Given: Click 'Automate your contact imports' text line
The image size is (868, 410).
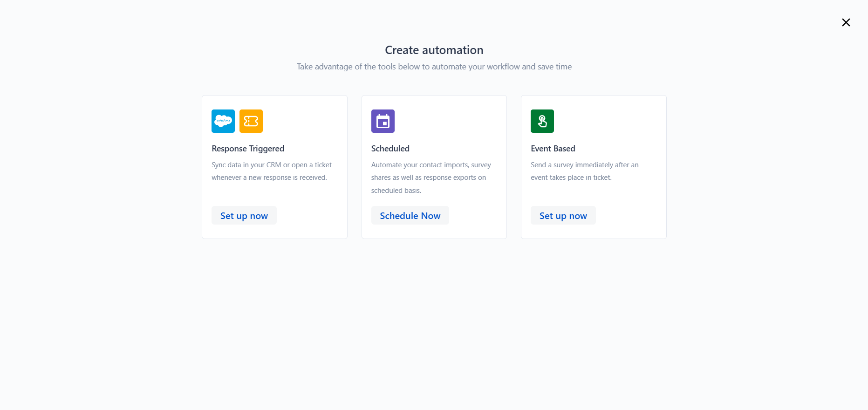Looking at the screenshot, I should (x=431, y=165).
